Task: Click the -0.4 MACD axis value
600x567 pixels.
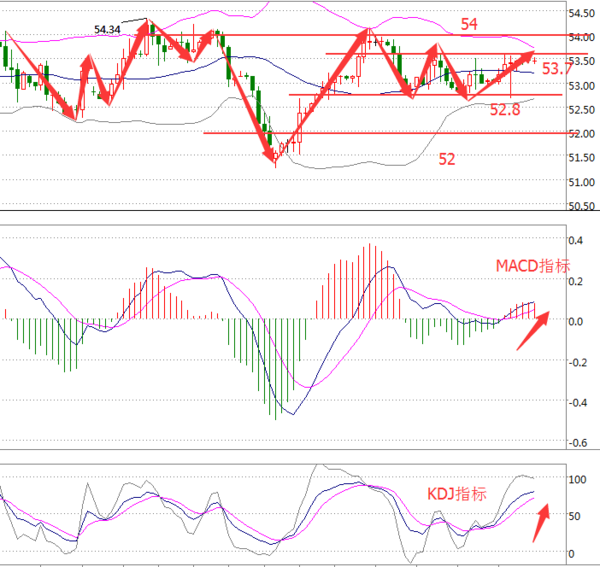Action: click(x=577, y=402)
